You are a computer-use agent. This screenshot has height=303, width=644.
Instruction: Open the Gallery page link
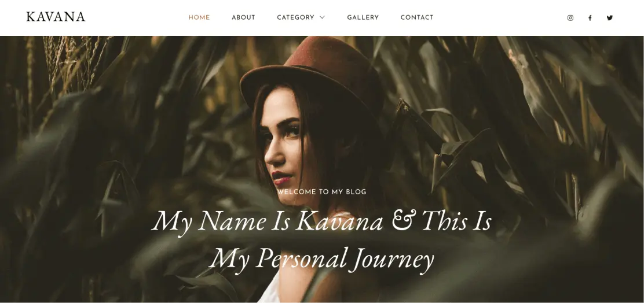pyautogui.click(x=363, y=17)
